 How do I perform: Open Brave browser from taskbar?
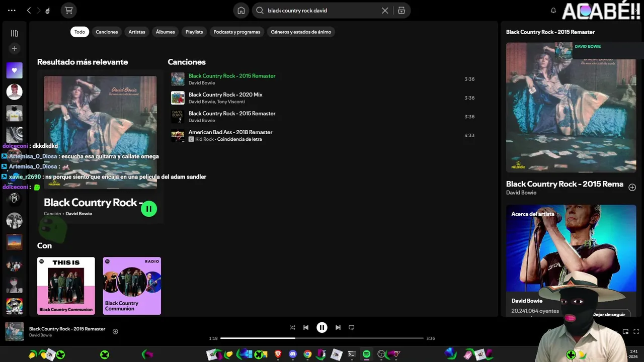coord(278,354)
